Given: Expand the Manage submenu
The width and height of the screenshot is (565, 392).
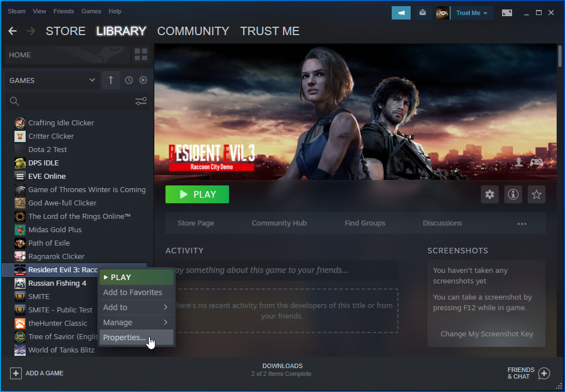Looking at the screenshot, I should pyautogui.click(x=136, y=322).
